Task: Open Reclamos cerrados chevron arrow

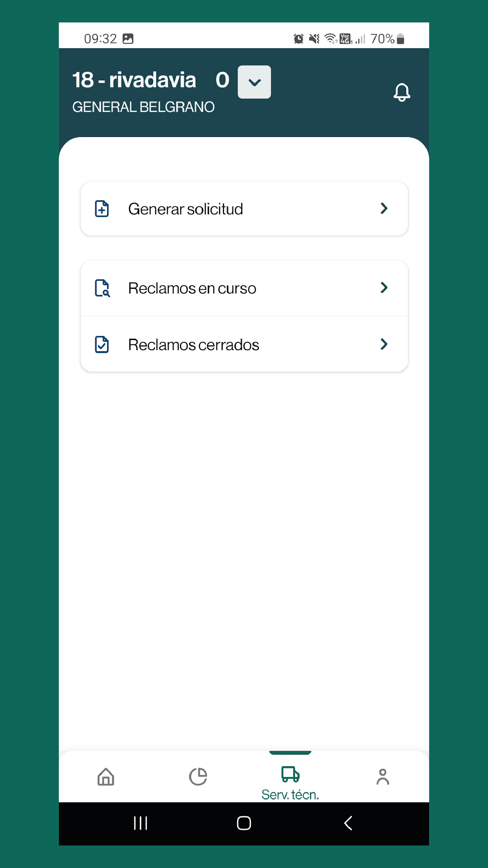Action: coord(384,344)
